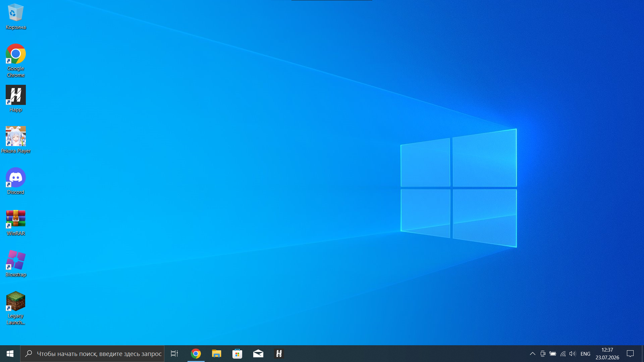The image size is (644, 362).
Task: Select the WinRAR desktop shortcut
Action: tap(16, 222)
